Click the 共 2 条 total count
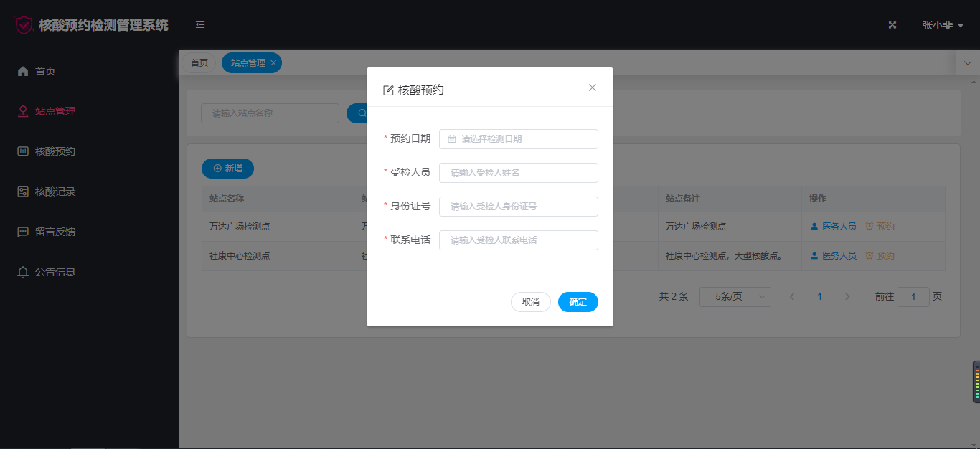This screenshot has height=449, width=980. pyautogui.click(x=674, y=297)
